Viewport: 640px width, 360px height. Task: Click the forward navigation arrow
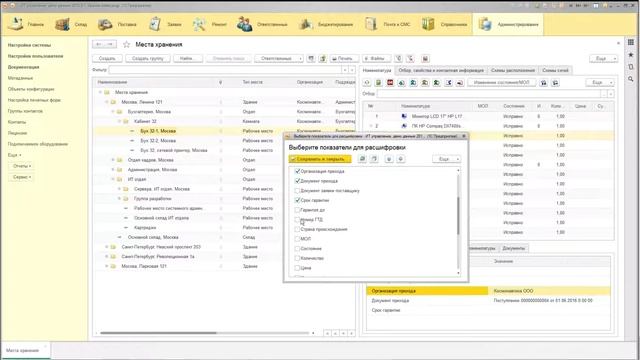point(110,44)
